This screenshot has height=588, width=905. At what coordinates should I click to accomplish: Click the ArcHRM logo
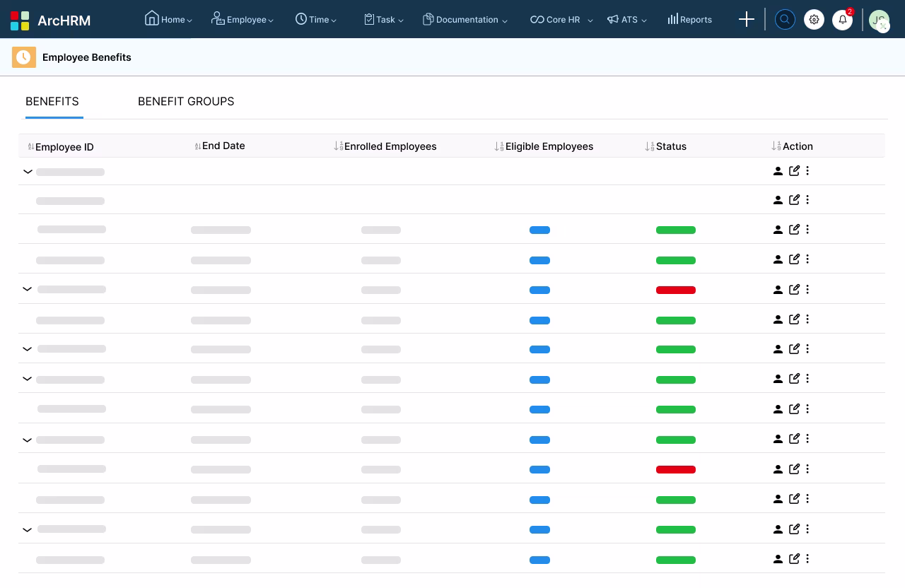coord(51,20)
